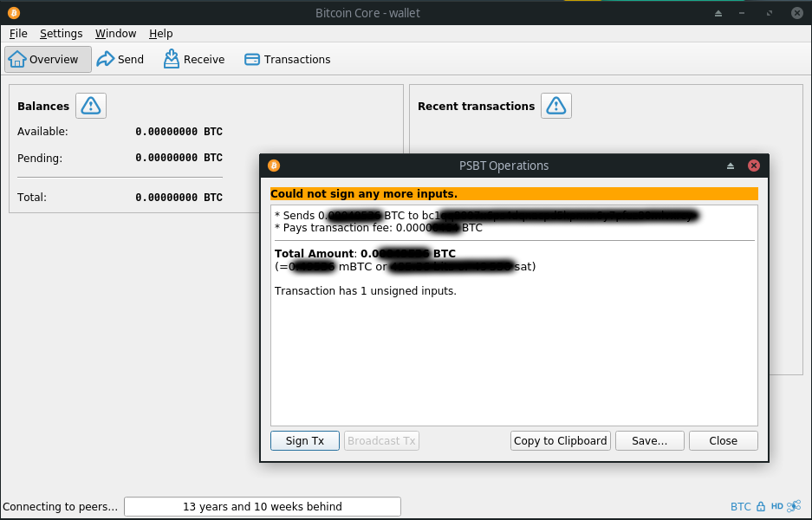The width and height of the screenshot is (812, 520).
Task: Open the BTC unit selector in status bar
Action: [x=741, y=506]
